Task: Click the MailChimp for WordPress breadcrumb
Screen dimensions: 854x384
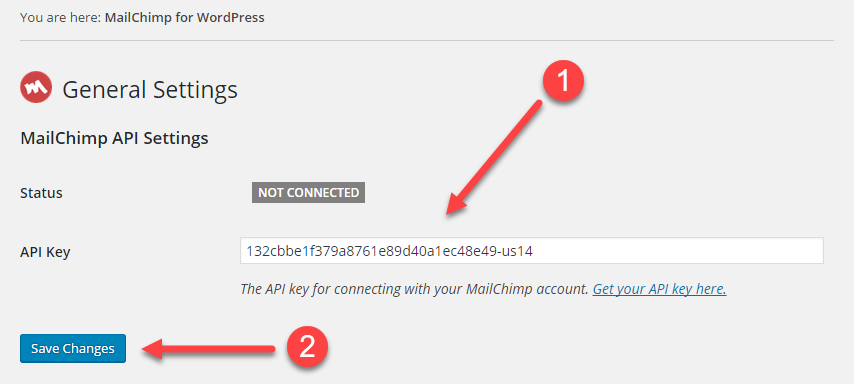Action: click(x=185, y=17)
